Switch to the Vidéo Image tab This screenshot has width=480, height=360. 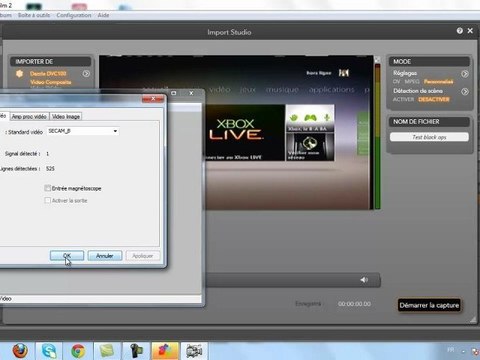click(66, 116)
